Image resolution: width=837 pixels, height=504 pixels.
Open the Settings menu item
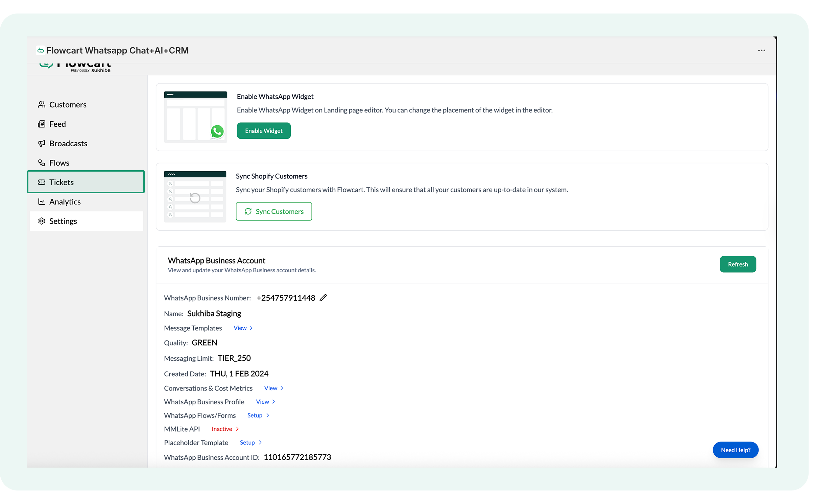pyautogui.click(x=63, y=221)
